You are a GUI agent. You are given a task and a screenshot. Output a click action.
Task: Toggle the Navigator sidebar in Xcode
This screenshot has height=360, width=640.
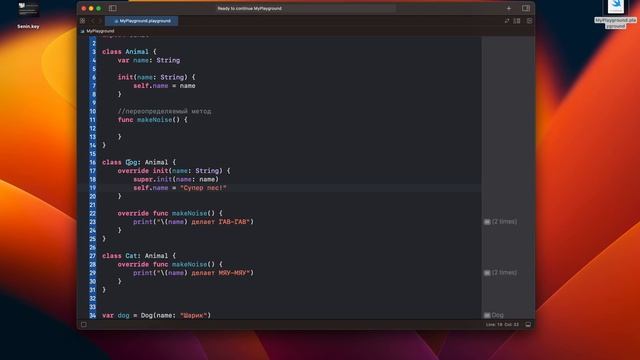pos(113,8)
